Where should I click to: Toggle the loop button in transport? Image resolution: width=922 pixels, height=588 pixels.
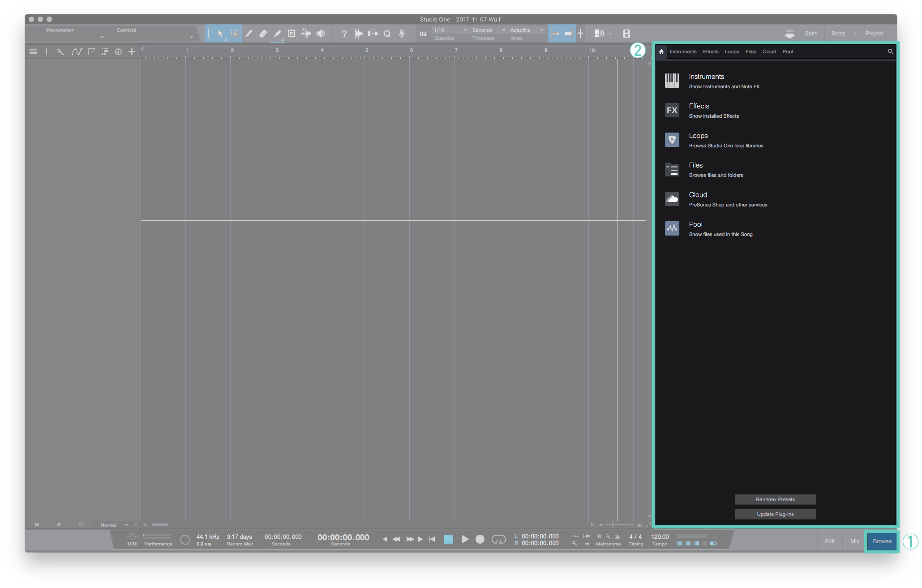(498, 539)
